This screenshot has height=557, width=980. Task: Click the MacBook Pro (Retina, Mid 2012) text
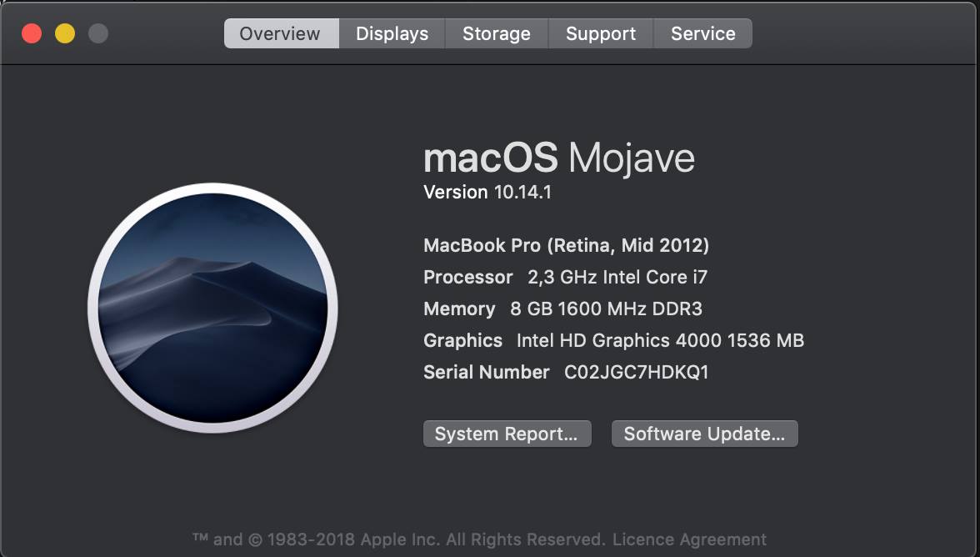click(567, 245)
